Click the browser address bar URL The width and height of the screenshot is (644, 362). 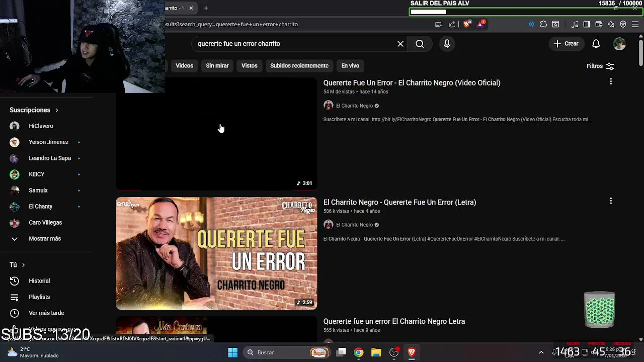tap(231, 24)
